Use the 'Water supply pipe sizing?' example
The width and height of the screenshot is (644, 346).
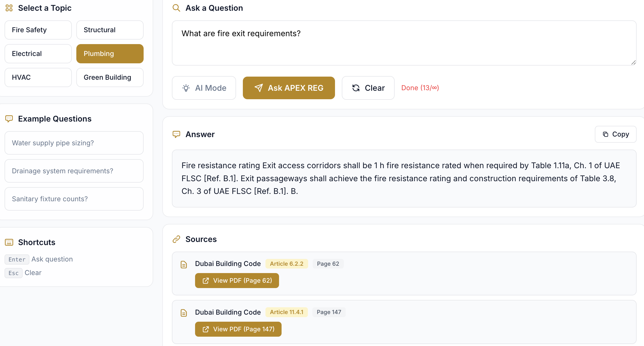click(74, 143)
